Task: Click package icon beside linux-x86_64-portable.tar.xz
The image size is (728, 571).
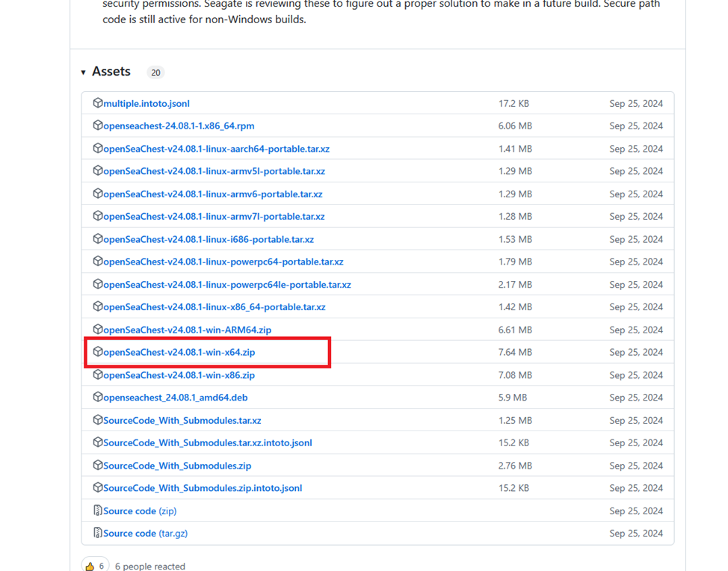Action: 97,306
